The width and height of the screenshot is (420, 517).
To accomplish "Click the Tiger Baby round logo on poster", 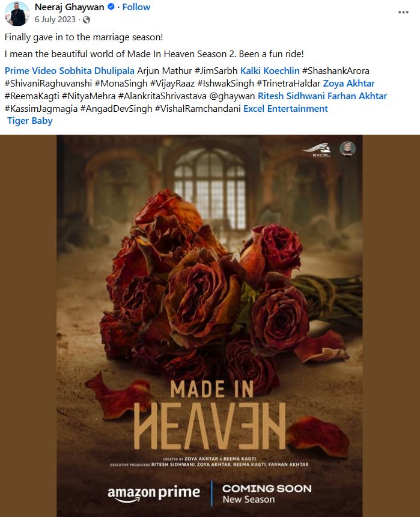I will pyautogui.click(x=347, y=148).
